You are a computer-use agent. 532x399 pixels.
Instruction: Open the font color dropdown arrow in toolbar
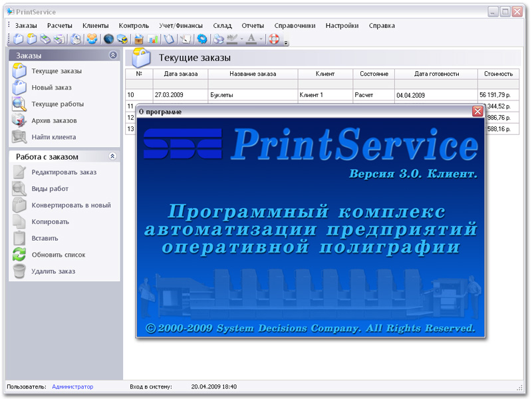[x=261, y=39]
